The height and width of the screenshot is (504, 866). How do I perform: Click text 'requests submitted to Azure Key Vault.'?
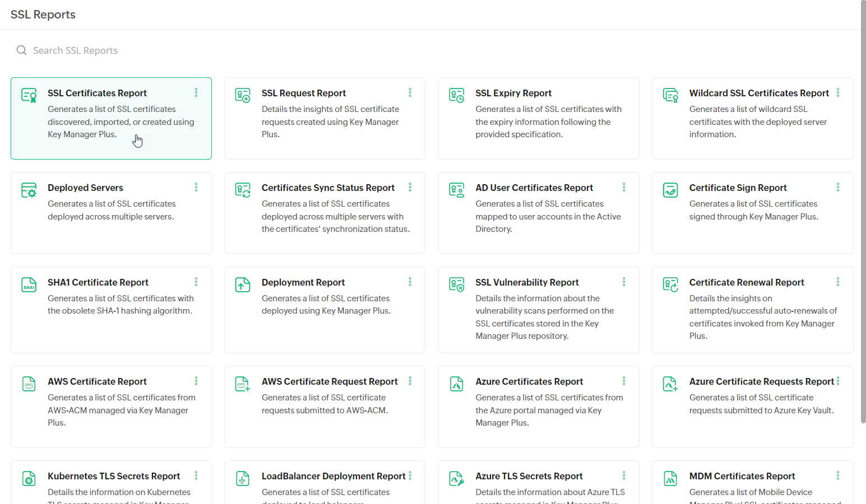(762, 410)
